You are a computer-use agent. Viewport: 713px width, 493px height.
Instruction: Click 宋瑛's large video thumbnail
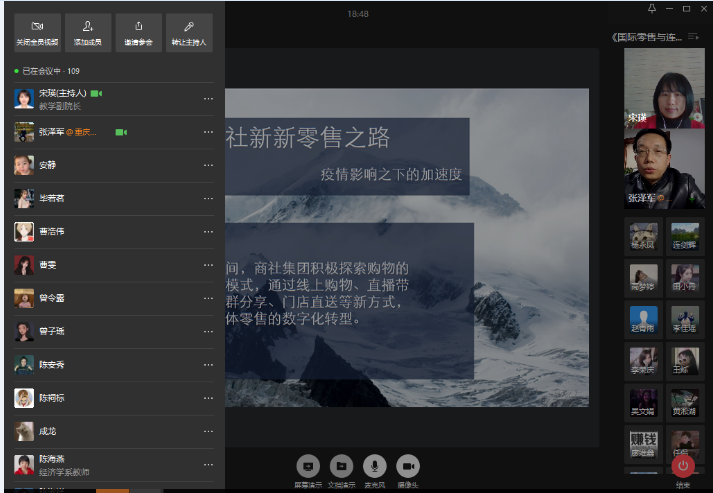[664, 88]
